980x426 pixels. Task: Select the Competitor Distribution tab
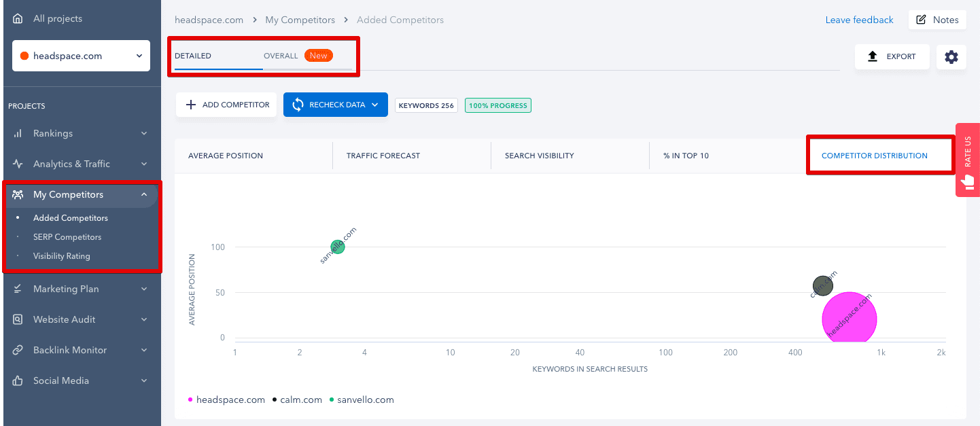tap(875, 156)
